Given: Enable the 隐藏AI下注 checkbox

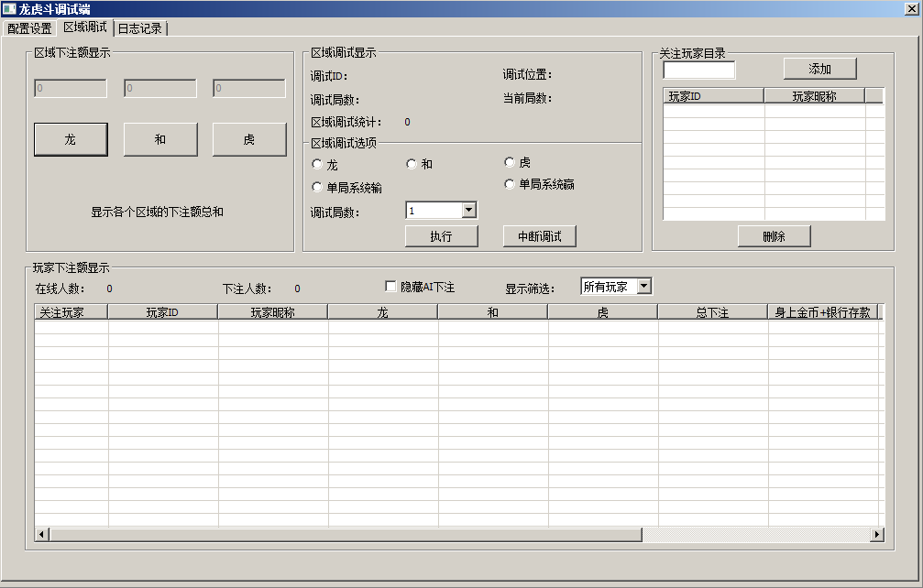Looking at the screenshot, I should [x=390, y=285].
